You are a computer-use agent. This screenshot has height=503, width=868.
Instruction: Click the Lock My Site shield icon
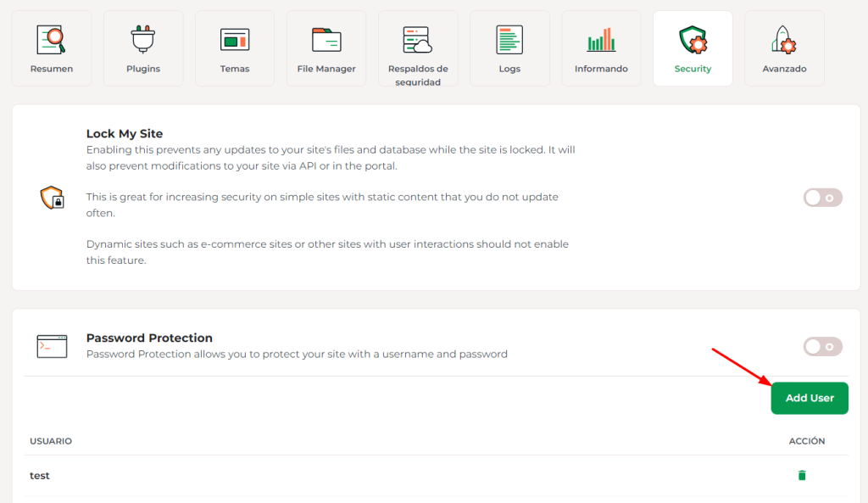(52, 198)
